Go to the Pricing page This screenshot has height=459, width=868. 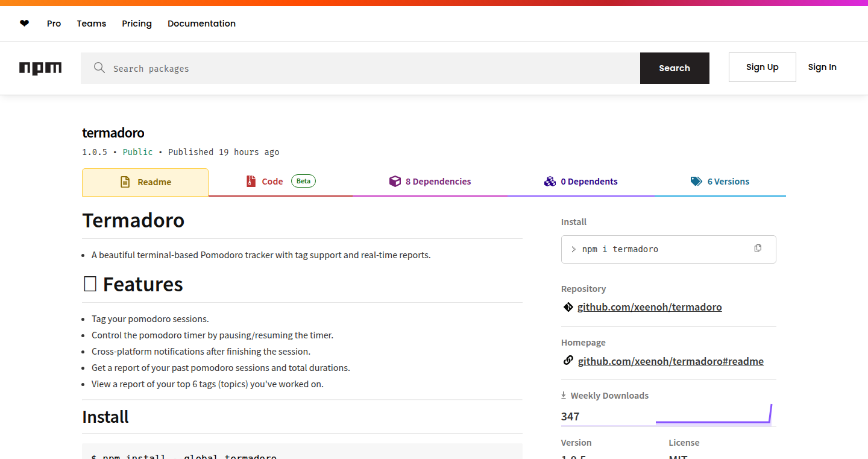pyautogui.click(x=137, y=24)
